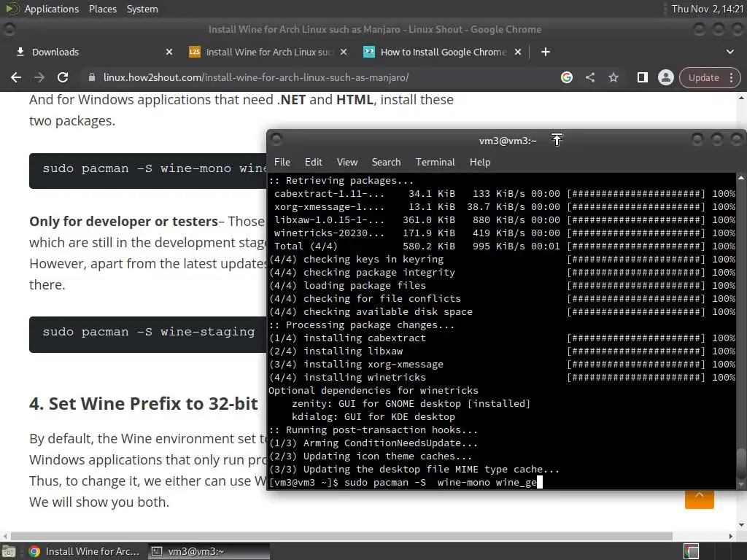
Task: Bookmark this page with the star icon
Action: pos(614,77)
